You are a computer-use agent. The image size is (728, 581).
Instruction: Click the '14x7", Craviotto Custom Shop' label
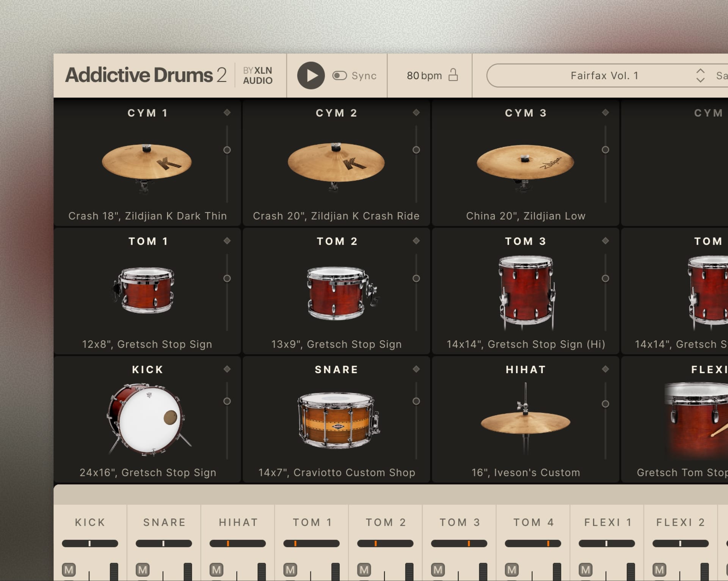(337, 473)
